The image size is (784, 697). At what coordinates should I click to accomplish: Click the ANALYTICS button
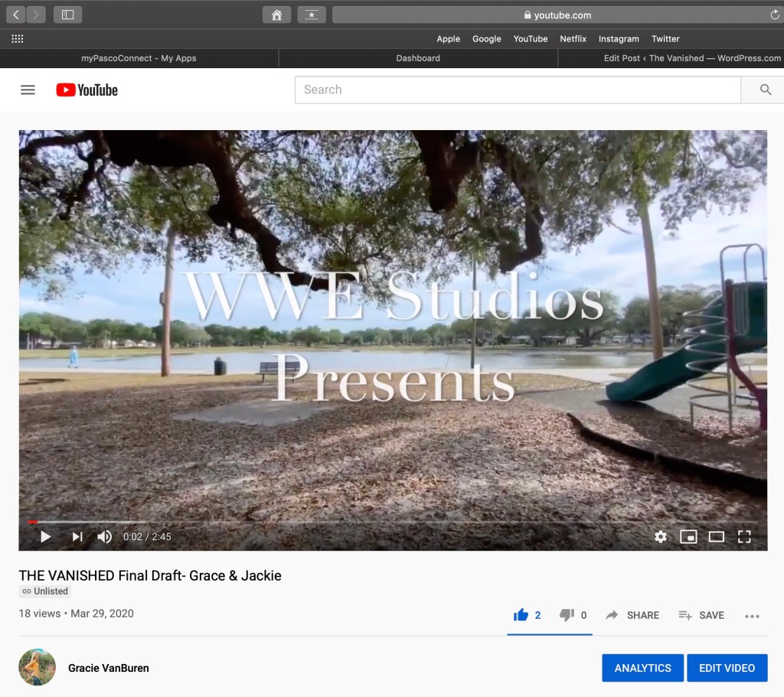642,668
